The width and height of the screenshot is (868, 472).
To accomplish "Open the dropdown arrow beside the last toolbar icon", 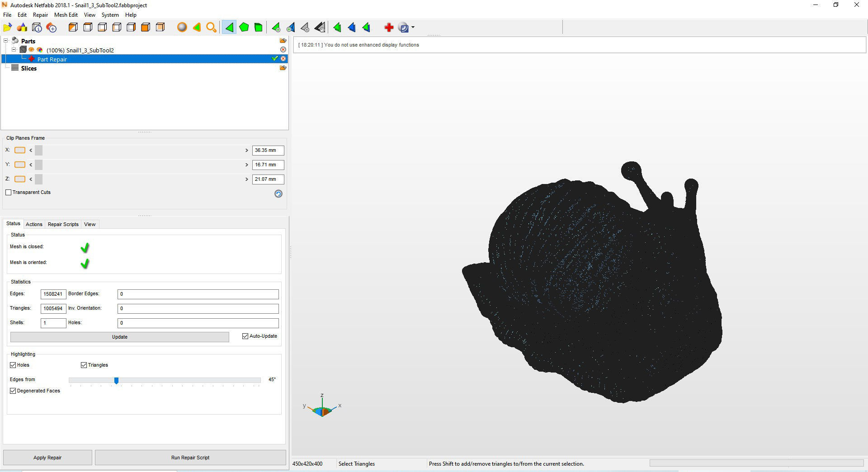I will [413, 28].
